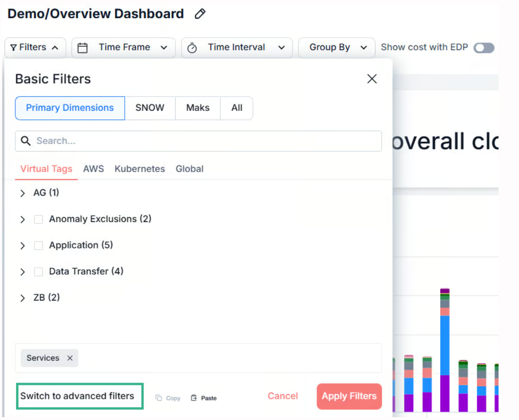The width and height of the screenshot is (519, 420).
Task: Check the Anomaly Exclusions checkbox
Action: pyautogui.click(x=38, y=220)
